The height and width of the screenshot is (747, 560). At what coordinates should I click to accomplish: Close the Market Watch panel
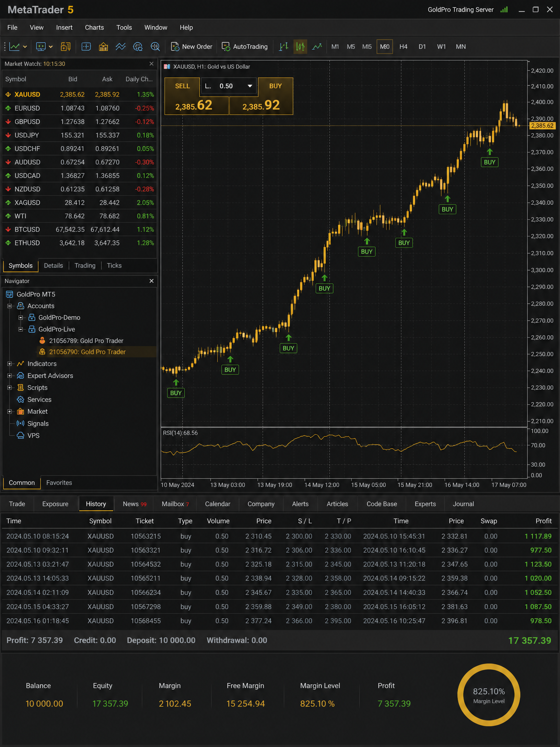[x=151, y=64]
